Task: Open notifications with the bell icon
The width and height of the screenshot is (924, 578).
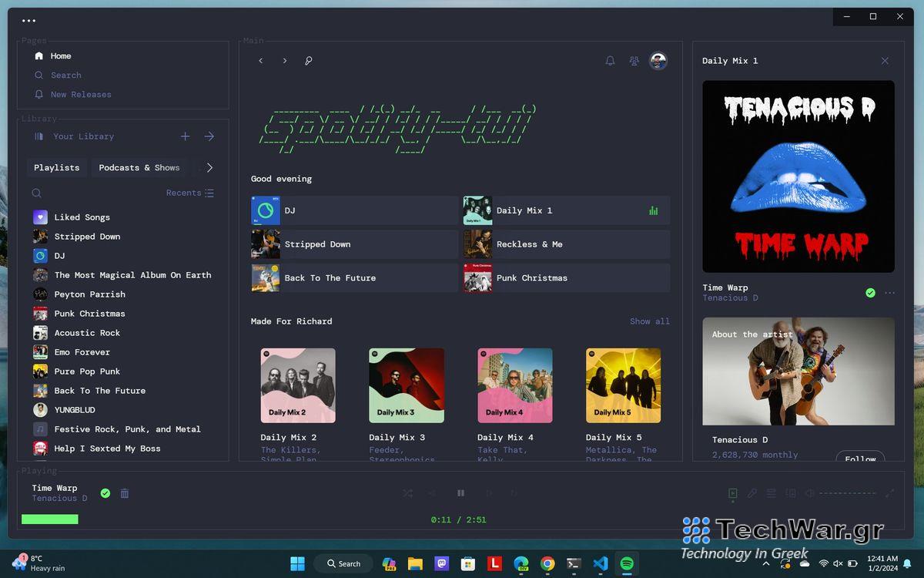Action: [x=610, y=60]
